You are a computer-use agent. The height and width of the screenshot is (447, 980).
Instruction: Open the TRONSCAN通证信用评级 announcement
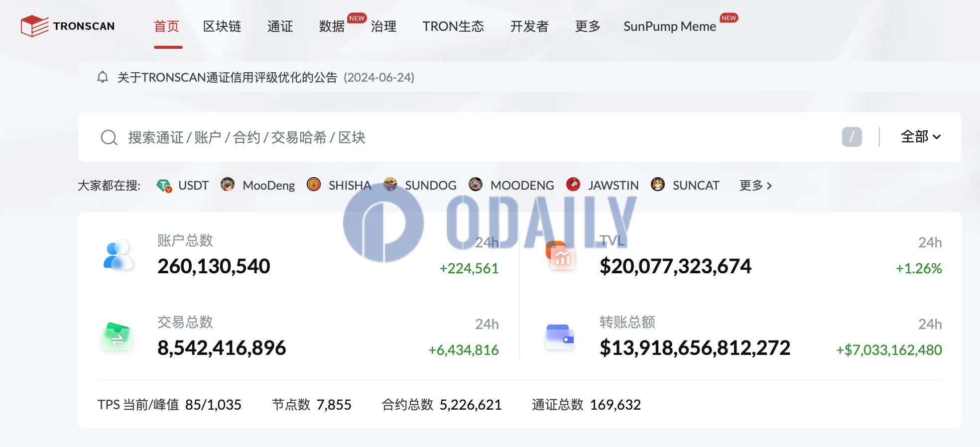[x=227, y=78]
